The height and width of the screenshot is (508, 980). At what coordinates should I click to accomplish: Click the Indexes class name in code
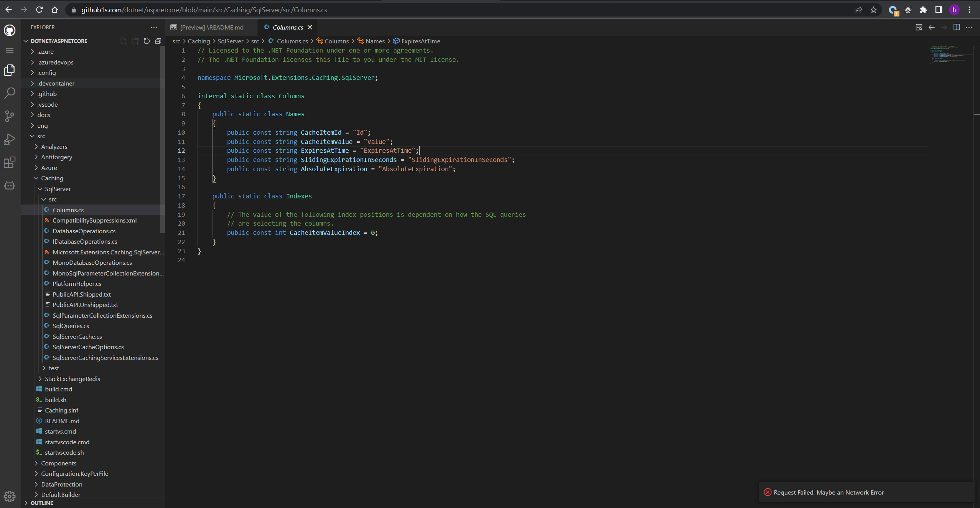tap(299, 196)
